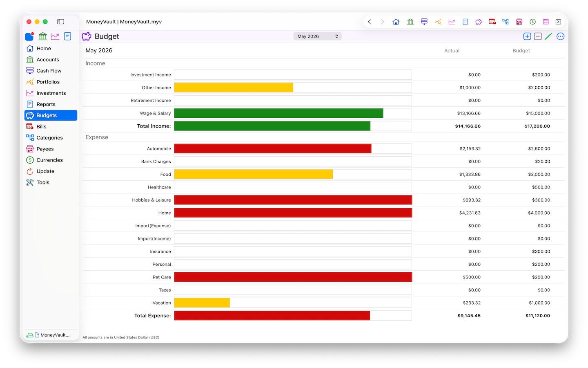Open Categories in the sidebar
The height and width of the screenshot is (368, 588).
tap(51, 138)
